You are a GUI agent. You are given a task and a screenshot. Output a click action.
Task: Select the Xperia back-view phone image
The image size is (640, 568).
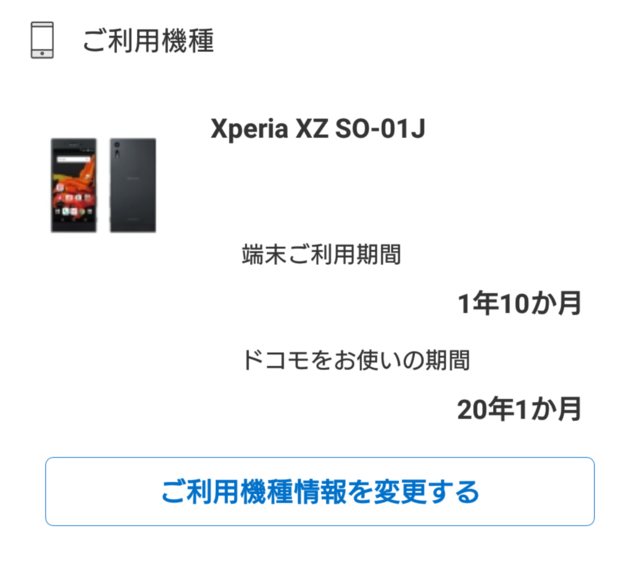click(x=133, y=185)
